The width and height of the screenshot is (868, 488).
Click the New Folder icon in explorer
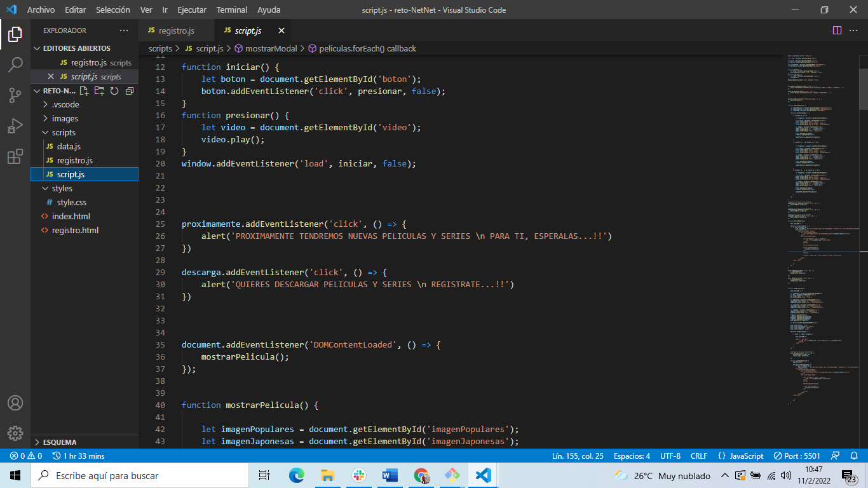click(99, 91)
